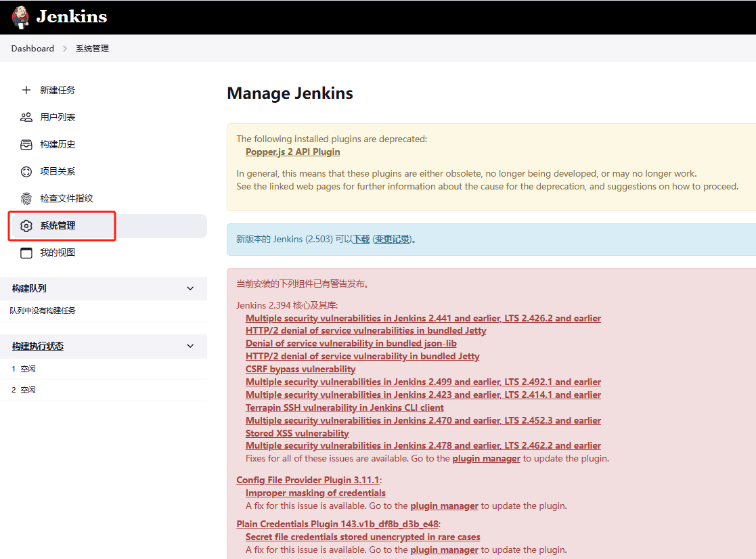Open Jenkins 2.470 and earlier vulnerabilities link
756x559 pixels.
click(423, 420)
